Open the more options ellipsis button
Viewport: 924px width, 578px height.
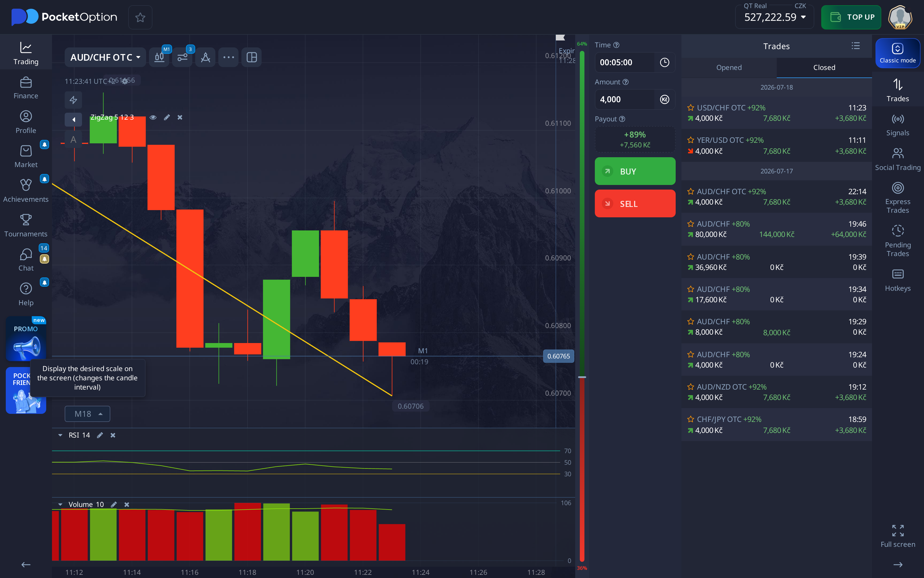pyautogui.click(x=229, y=57)
